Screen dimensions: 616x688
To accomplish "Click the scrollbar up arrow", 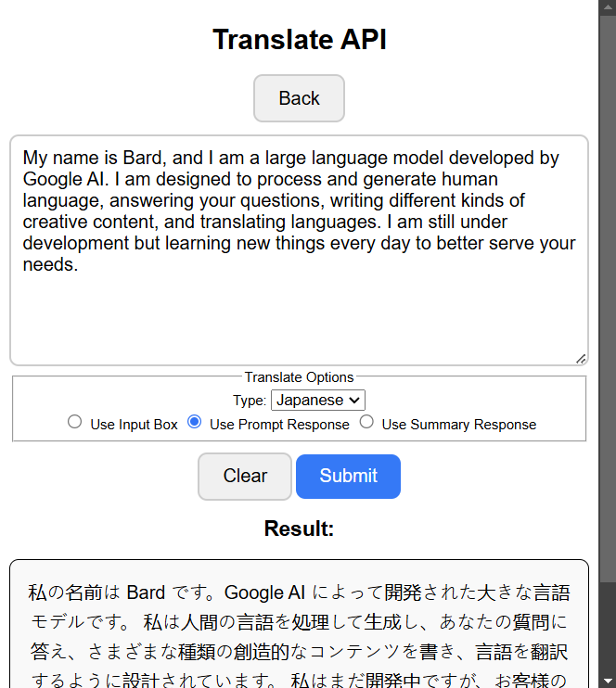I will [x=608, y=7].
